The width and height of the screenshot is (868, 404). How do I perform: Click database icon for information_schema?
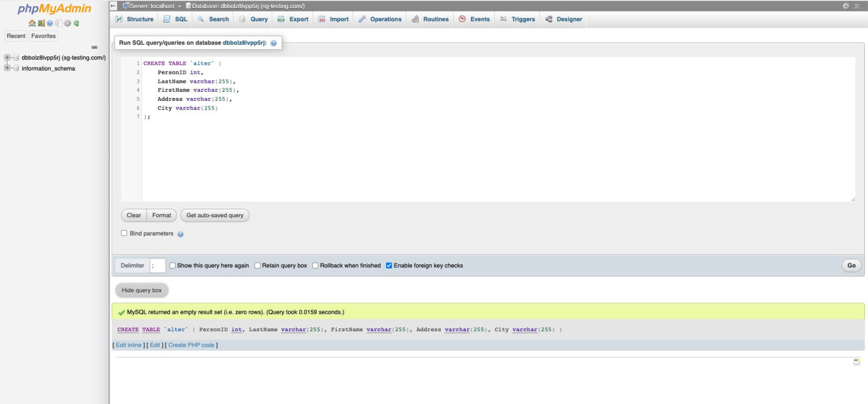[16, 68]
